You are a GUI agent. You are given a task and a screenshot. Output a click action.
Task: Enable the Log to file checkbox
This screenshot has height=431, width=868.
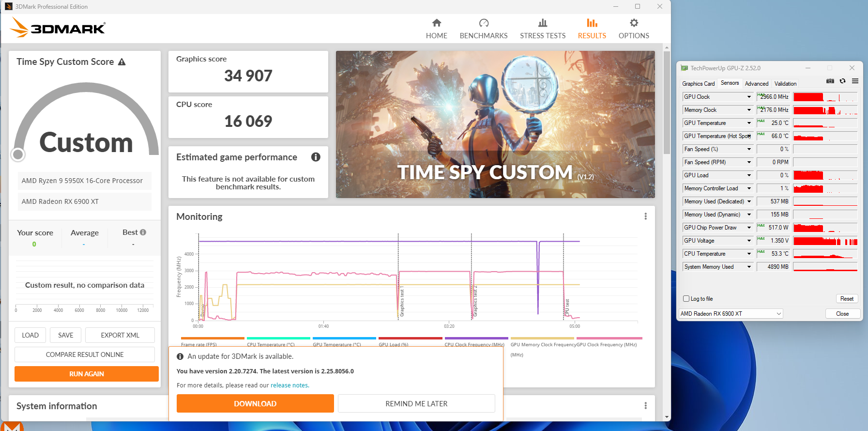click(x=686, y=299)
